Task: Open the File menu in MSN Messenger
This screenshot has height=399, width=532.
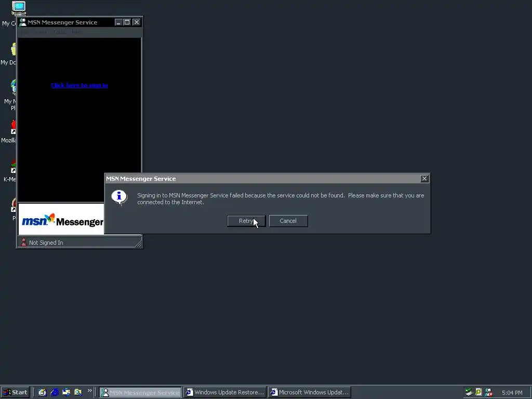Action: point(25,32)
